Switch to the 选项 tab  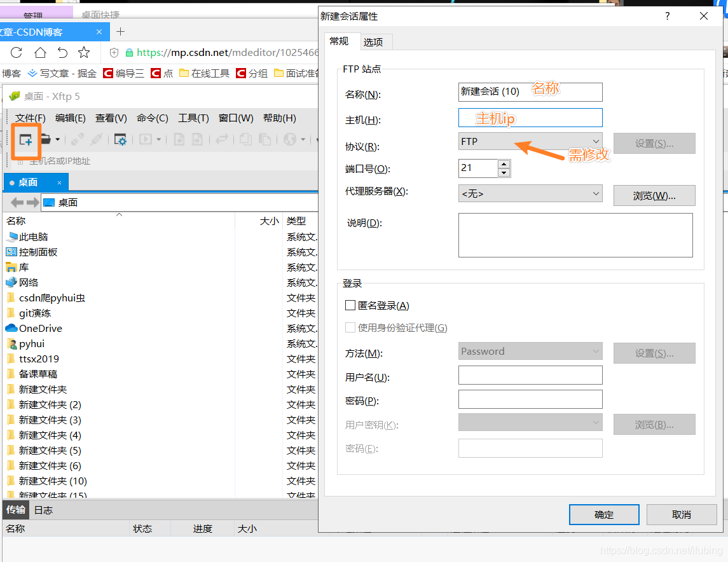375,41
